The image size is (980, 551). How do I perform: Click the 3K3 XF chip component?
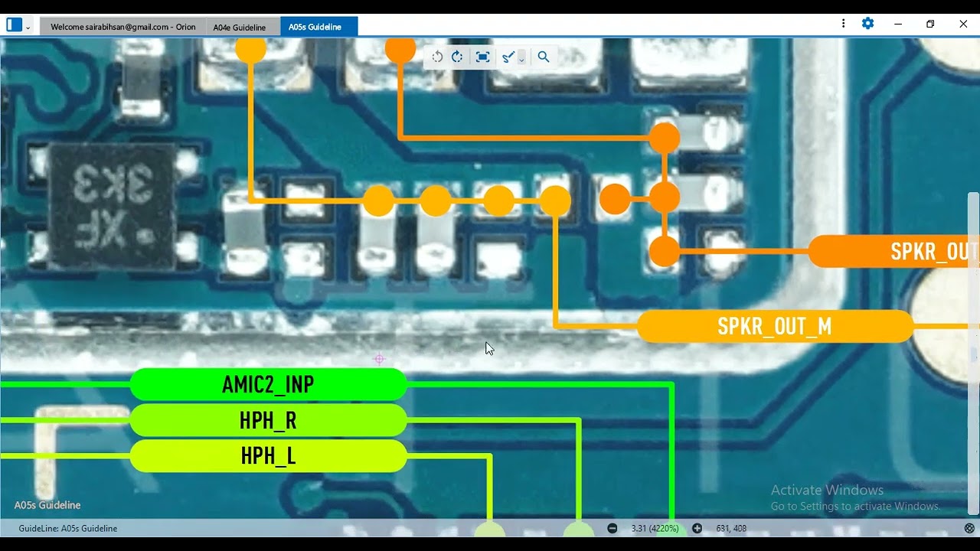point(113,207)
